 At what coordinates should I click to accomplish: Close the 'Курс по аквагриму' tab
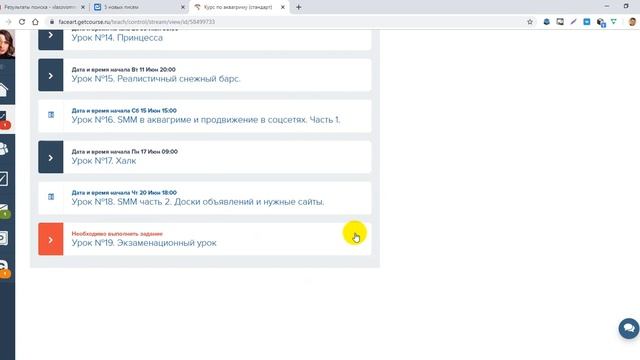(x=282, y=7)
